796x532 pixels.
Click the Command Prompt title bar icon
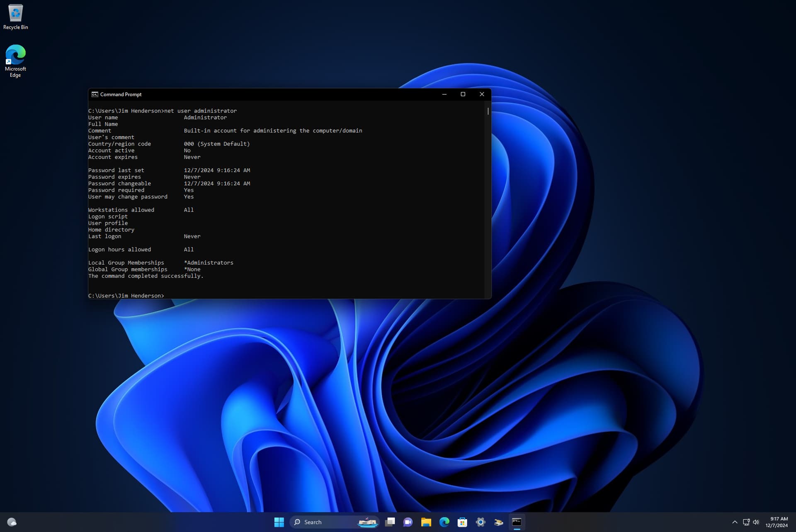tap(95, 95)
